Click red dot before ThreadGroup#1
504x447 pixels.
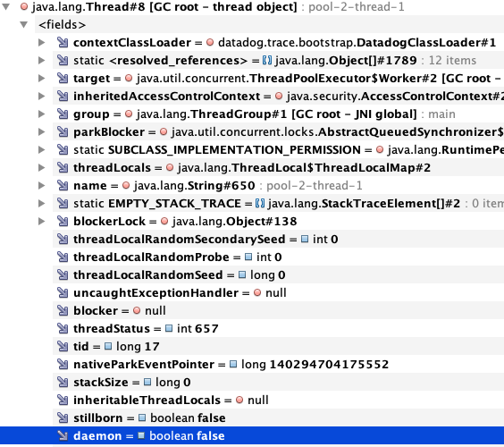pos(129,114)
